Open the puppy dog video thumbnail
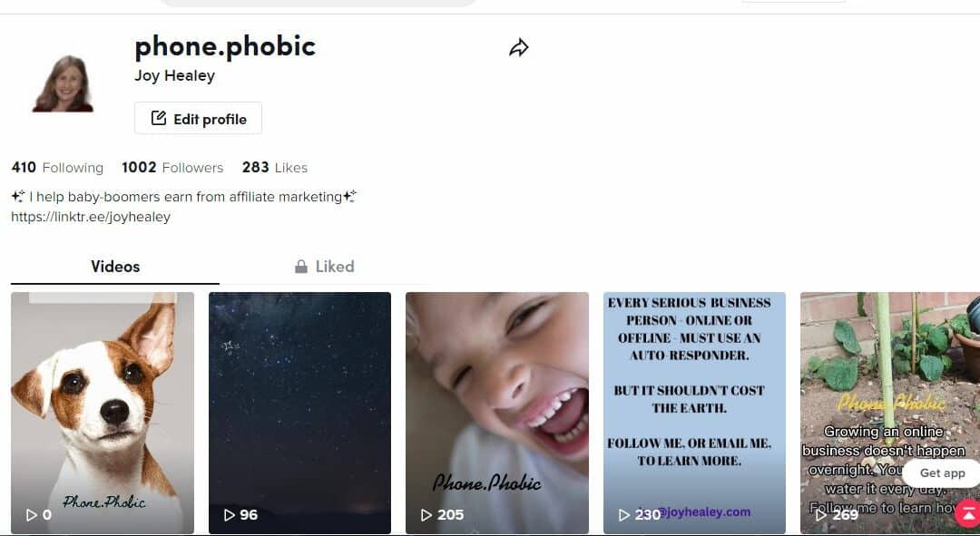Image resolution: width=980 pixels, height=536 pixels. coord(103,413)
